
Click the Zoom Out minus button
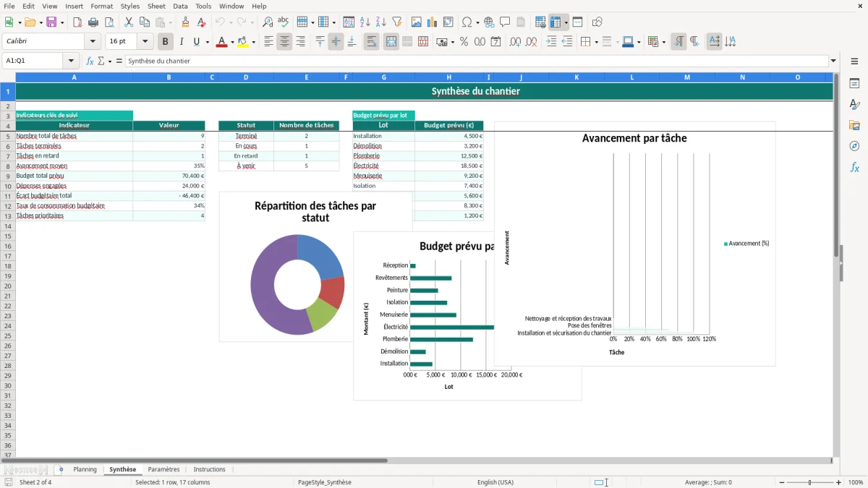[781, 482]
